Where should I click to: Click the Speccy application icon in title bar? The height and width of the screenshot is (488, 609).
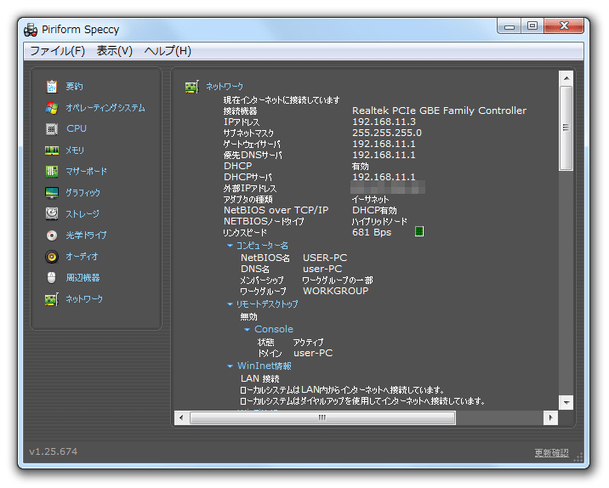[x=31, y=30]
